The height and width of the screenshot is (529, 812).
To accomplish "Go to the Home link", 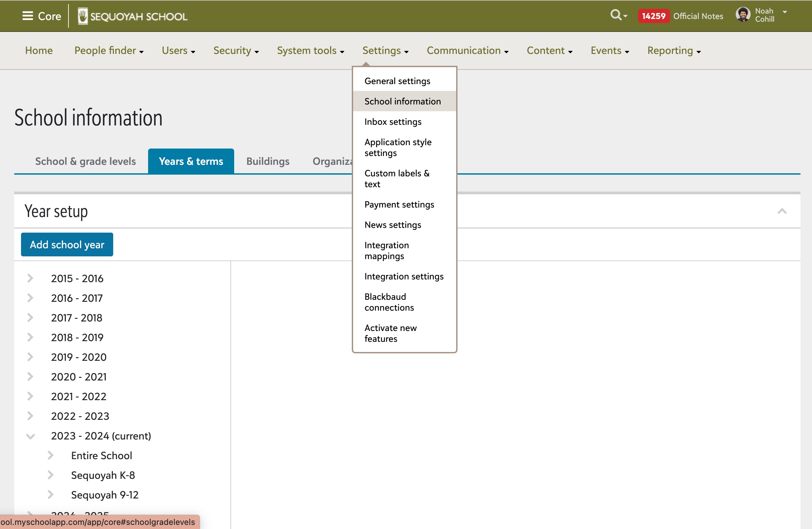I will (x=39, y=51).
